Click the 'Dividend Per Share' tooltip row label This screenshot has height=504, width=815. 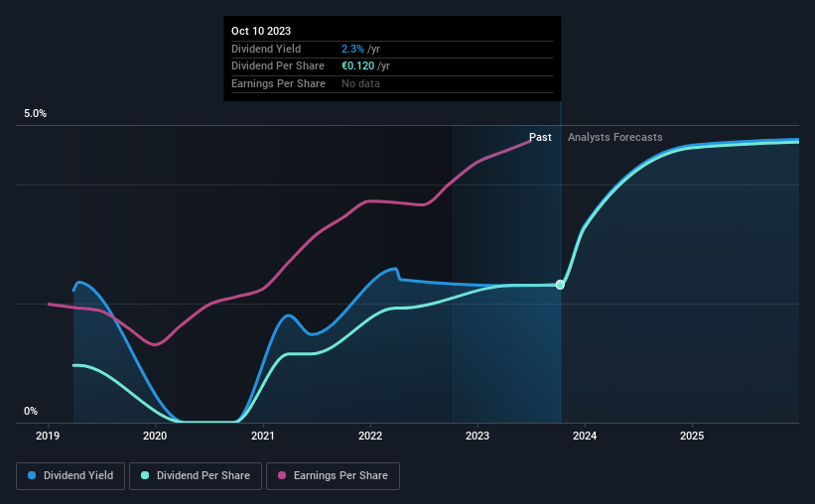click(278, 66)
